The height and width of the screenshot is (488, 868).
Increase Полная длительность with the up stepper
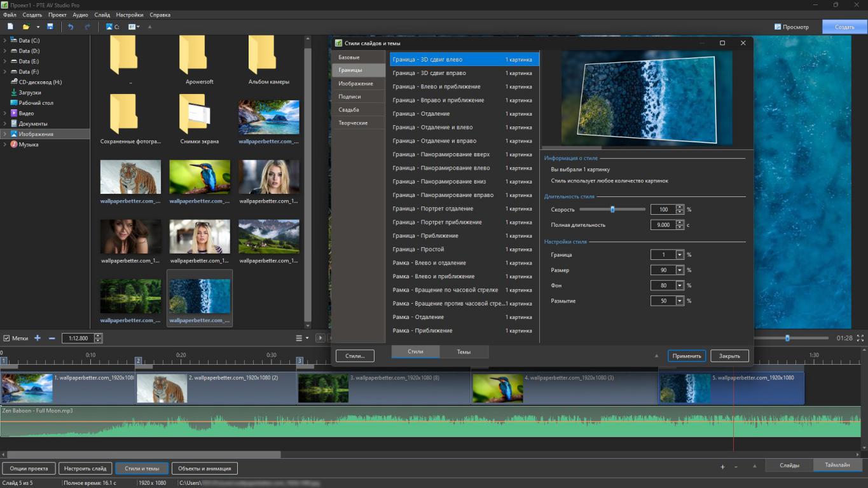[680, 222]
